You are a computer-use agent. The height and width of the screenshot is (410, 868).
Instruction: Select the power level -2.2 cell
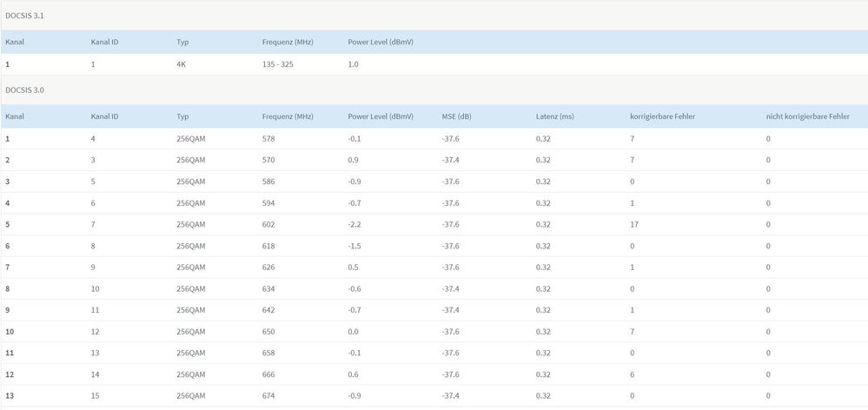pyautogui.click(x=354, y=225)
